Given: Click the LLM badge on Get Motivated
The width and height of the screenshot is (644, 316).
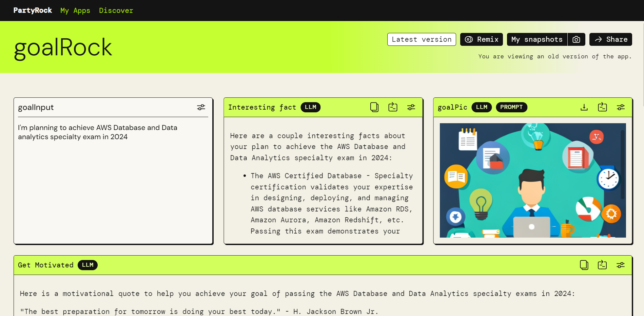Looking at the screenshot, I should pyautogui.click(x=87, y=265).
